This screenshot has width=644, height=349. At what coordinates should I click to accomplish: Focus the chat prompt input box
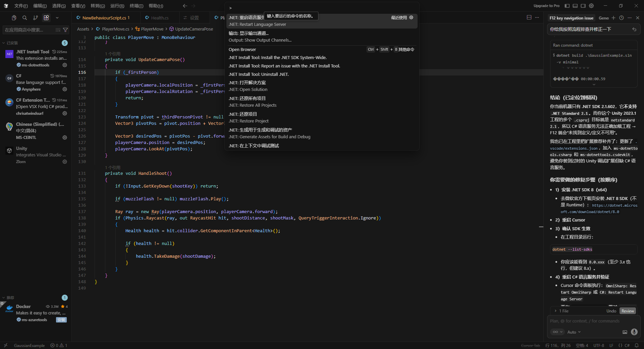tap(594, 321)
